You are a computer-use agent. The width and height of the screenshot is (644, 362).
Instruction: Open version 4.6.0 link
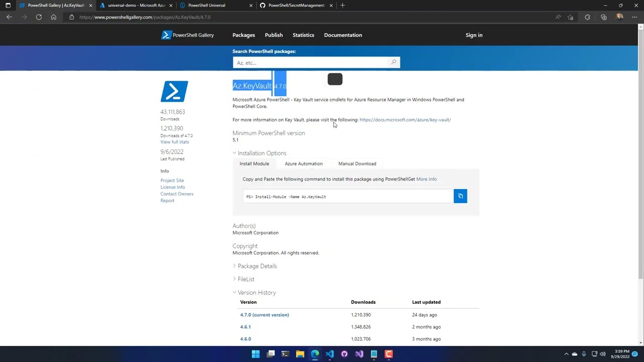tap(246, 339)
